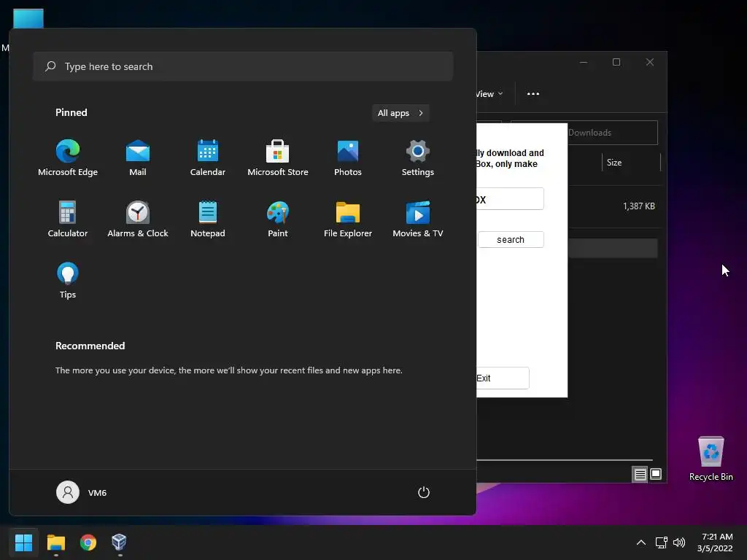Open Settings from Start menu

tap(418, 158)
